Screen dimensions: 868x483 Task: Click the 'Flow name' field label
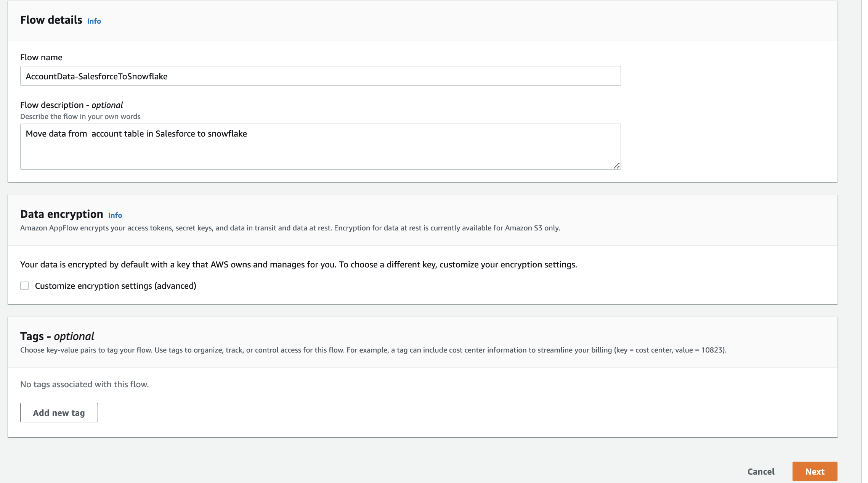pos(41,57)
